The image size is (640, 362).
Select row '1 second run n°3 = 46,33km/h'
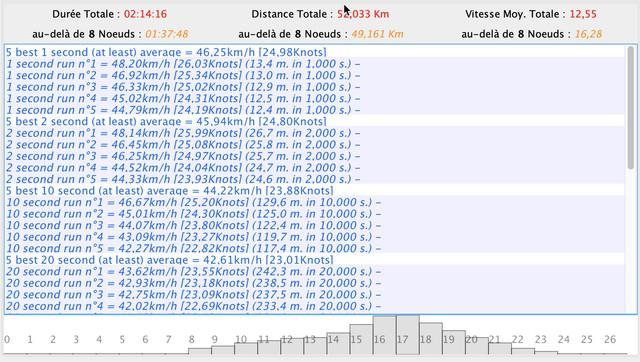click(315, 87)
